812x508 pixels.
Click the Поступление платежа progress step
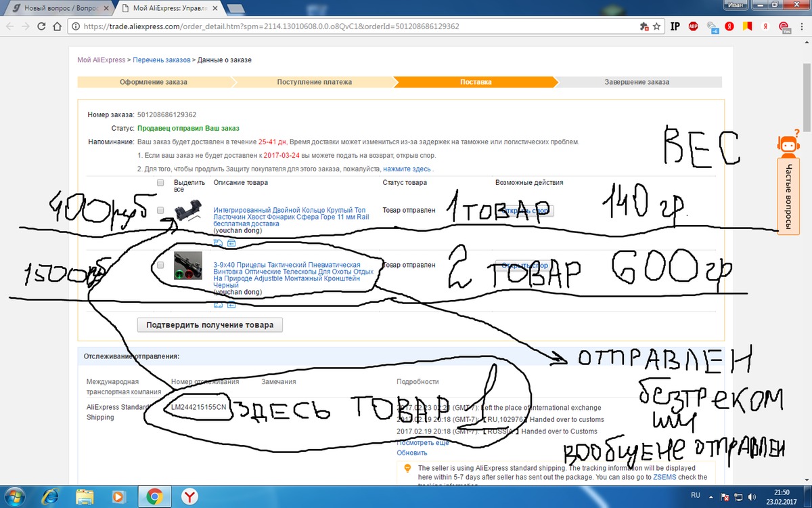coord(315,82)
